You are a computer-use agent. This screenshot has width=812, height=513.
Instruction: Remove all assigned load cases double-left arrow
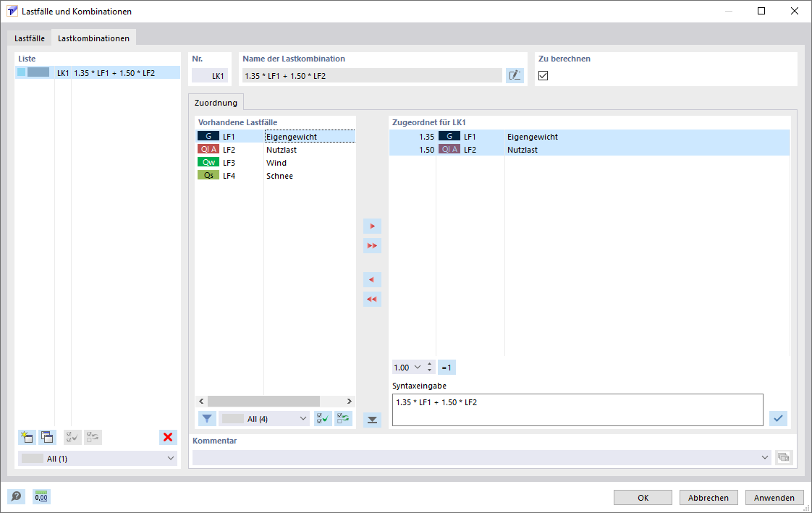click(x=372, y=300)
